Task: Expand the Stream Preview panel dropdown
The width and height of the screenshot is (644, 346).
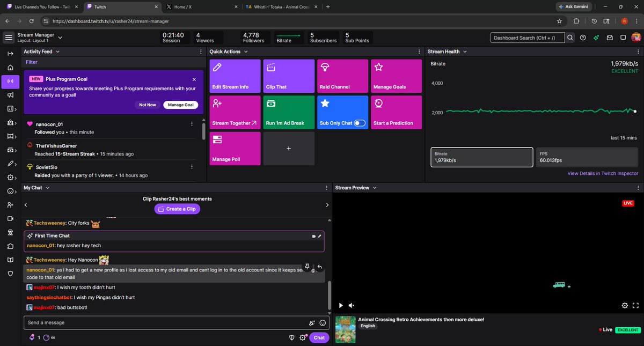Action: [x=375, y=188]
